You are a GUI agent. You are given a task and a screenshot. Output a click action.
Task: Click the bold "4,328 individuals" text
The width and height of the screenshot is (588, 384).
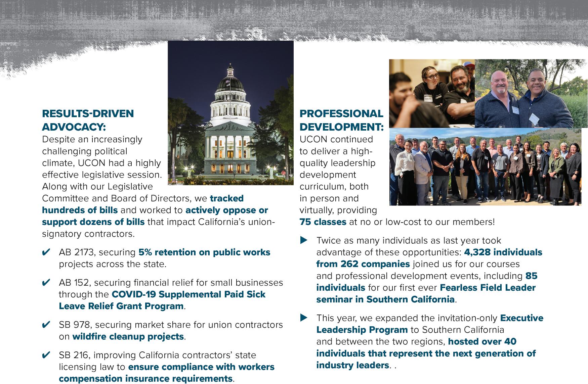pyautogui.click(x=503, y=252)
